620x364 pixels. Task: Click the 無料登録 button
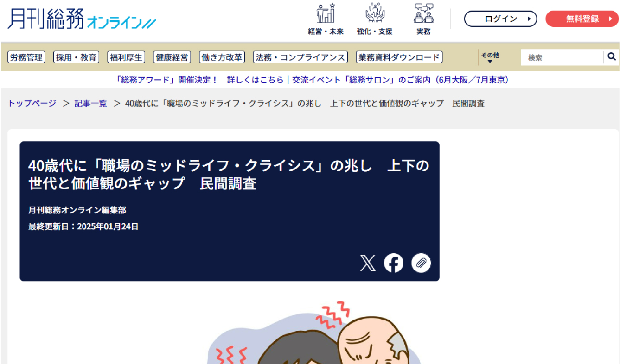click(x=582, y=19)
